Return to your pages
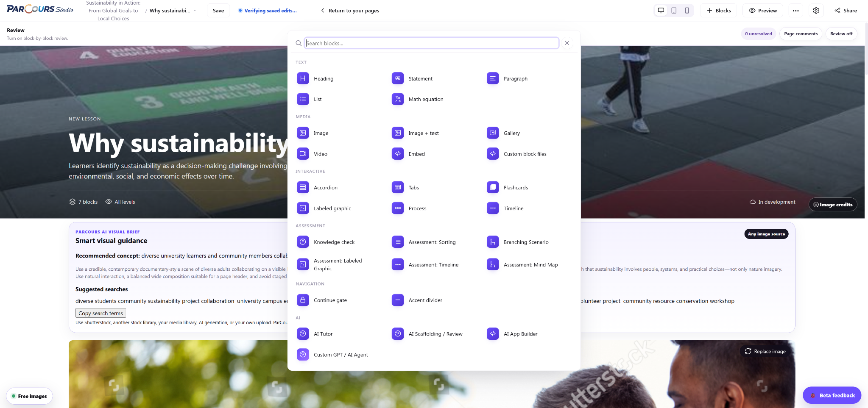The height and width of the screenshot is (408, 868). [350, 11]
